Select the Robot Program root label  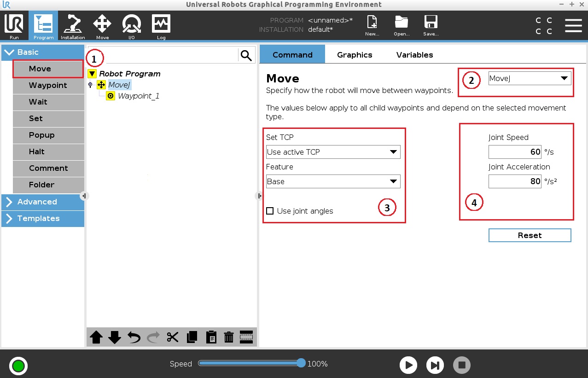point(130,74)
